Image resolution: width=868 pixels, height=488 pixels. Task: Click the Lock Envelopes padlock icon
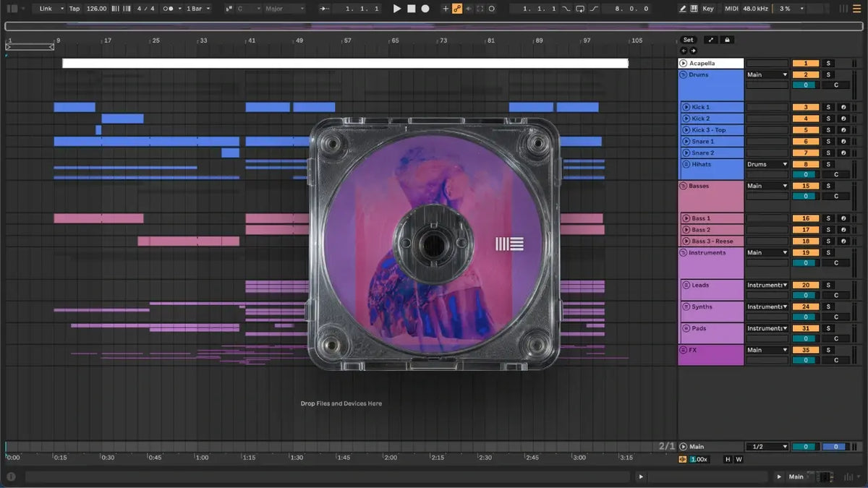point(728,40)
